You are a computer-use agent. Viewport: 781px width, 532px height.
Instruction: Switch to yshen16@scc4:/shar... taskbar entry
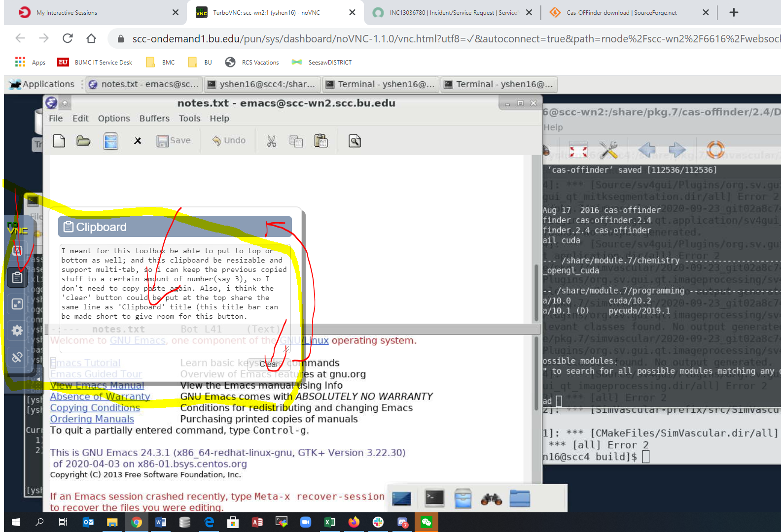point(262,84)
